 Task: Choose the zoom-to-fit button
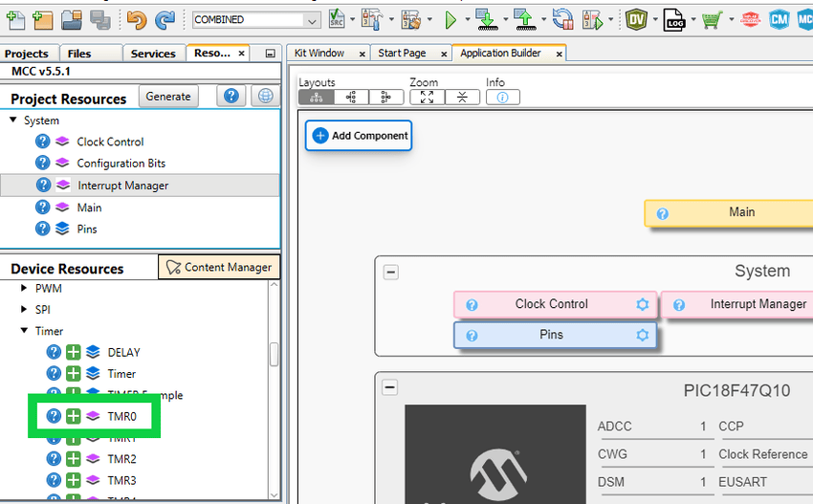[427, 97]
